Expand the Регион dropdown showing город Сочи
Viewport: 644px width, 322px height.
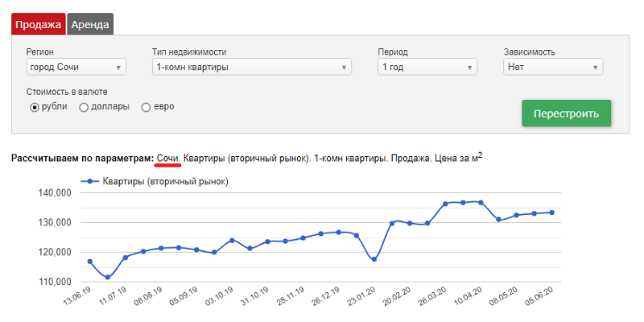76,68
